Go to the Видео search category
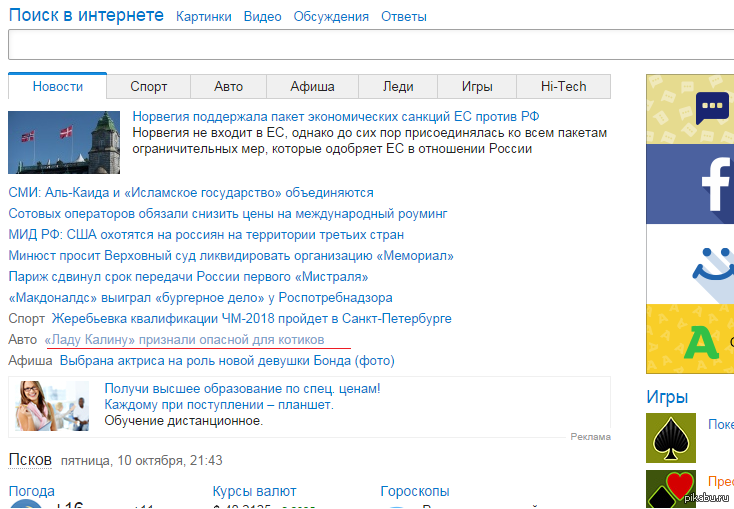 262,17
